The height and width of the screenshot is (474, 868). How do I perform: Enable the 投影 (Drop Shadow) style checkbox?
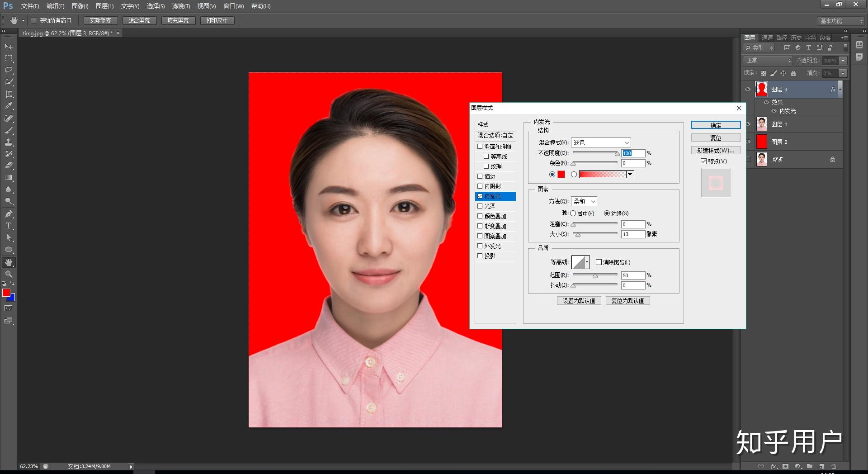point(480,256)
